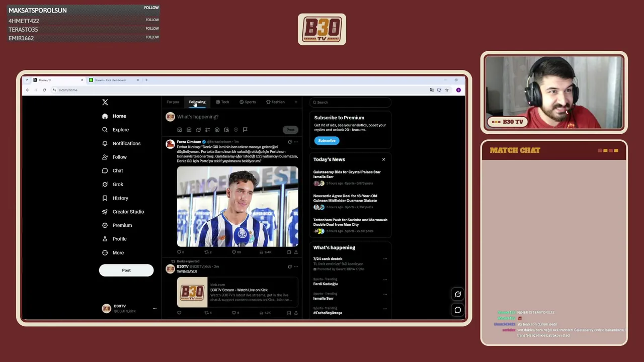Add a poll to the new post
This screenshot has width=644, height=362.
point(207,130)
